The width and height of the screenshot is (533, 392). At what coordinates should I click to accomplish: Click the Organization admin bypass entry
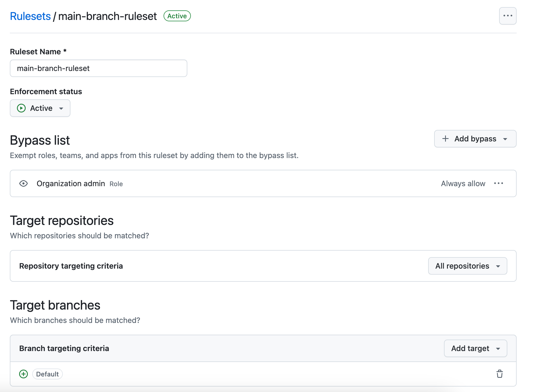click(263, 183)
